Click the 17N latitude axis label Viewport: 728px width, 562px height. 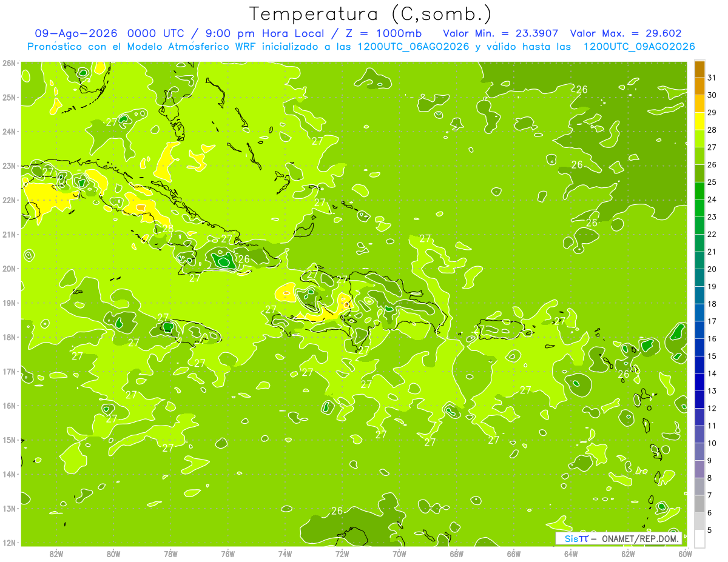coord(8,371)
